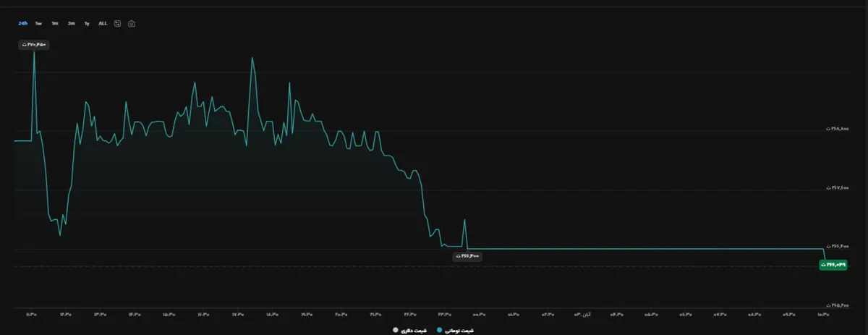Click the maximum price label at peak

[x=33, y=45]
